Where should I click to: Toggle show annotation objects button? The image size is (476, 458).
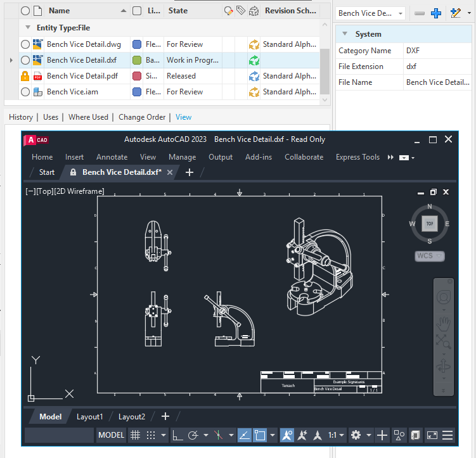coord(287,435)
